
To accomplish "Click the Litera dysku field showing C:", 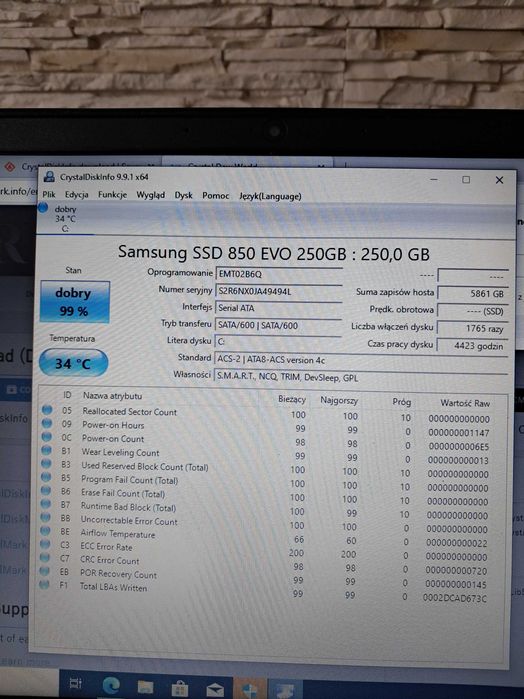I will (x=277, y=342).
